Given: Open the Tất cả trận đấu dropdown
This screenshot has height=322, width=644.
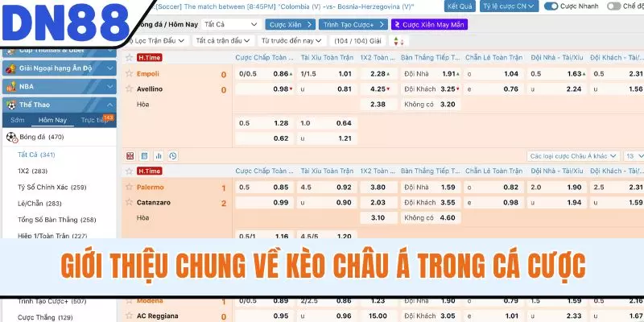Looking at the screenshot, I should click(x=223, y=41).
